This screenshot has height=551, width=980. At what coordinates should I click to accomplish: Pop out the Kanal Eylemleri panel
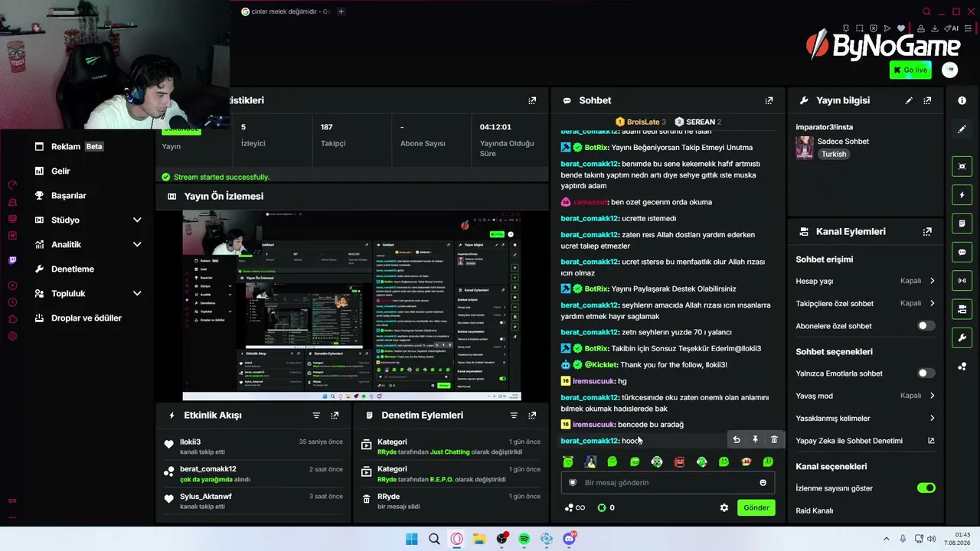coord(927,231)
